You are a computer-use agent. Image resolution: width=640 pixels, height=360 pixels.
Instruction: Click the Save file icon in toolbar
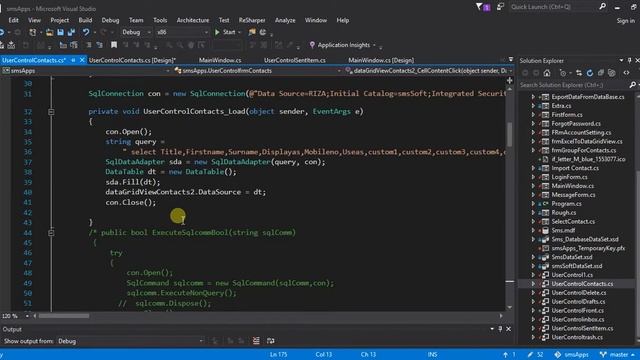(x=60, y=32)
